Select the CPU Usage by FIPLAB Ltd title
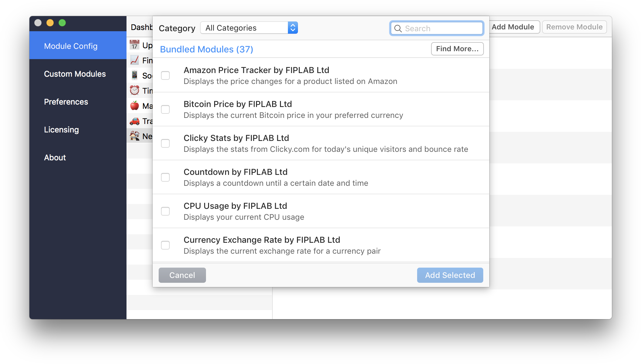This screenshot has height=364, width=641. pos(235,206)
